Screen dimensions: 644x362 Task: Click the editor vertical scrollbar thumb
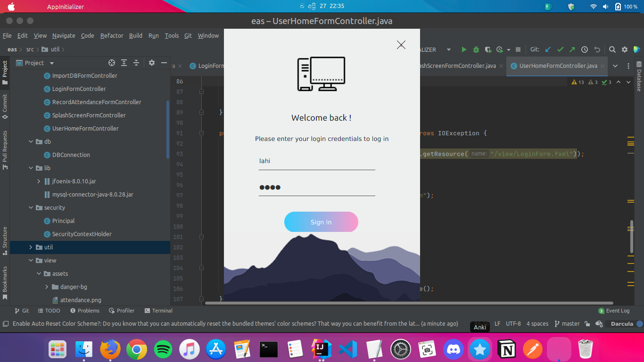632,236
